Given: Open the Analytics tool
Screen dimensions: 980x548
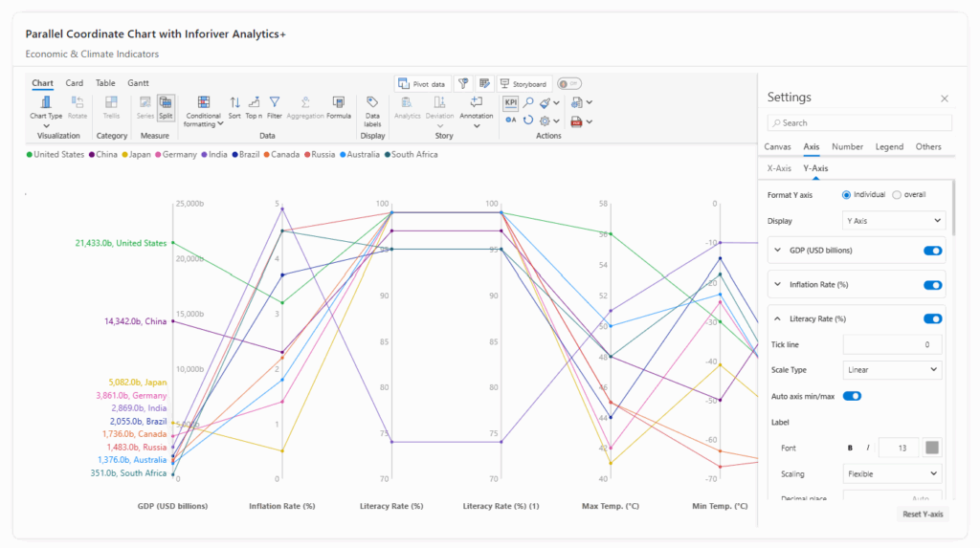Looking at the screenshot, I should coord(407,107).
